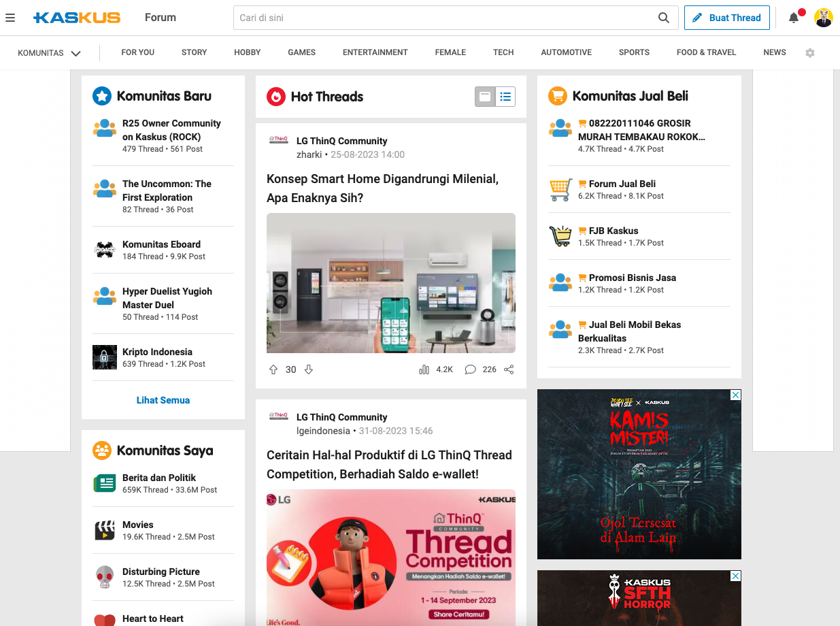Switch Hot Threads to list view

[x=505, y=97]
